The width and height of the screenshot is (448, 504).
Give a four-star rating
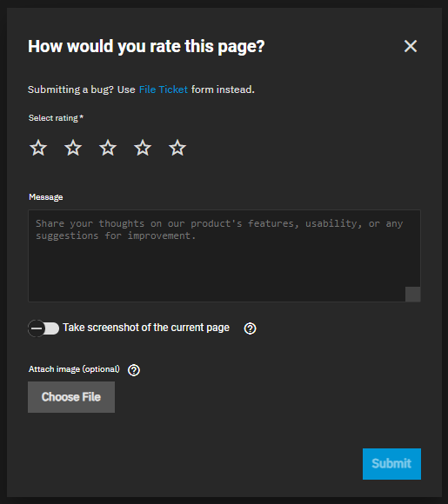(143, 148)
